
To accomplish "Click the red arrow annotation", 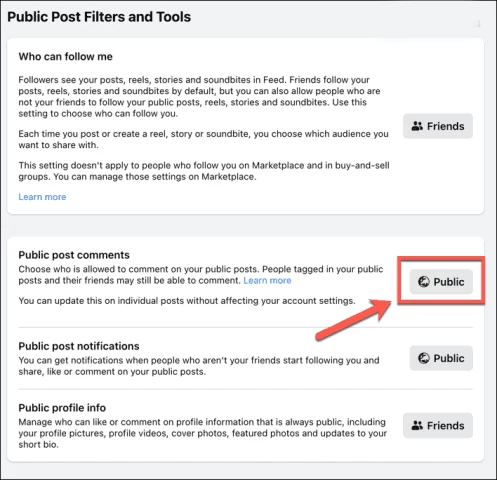I will coord(353,319).
